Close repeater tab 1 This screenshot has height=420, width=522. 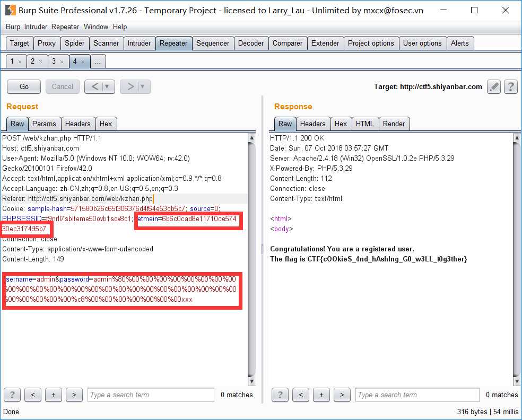(x=20, y=62)
